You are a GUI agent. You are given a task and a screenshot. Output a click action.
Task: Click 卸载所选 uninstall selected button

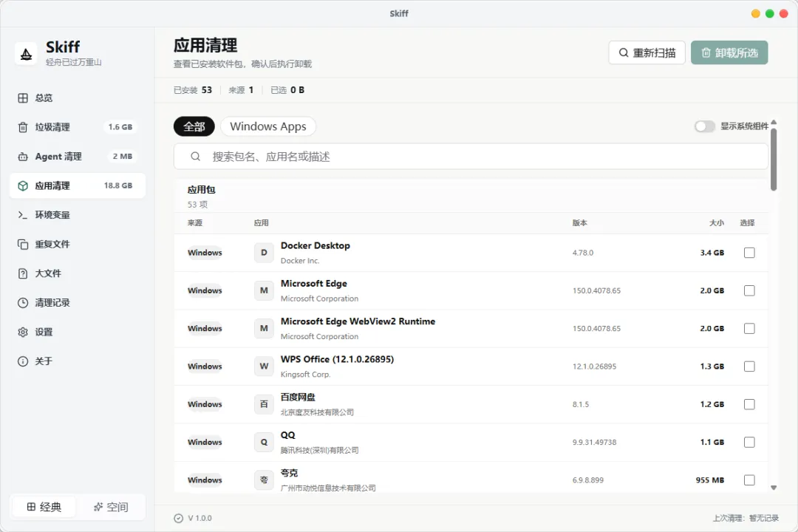[729, 52]
